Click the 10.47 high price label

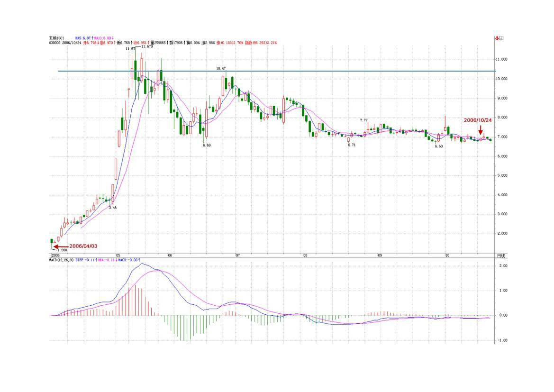221,68
